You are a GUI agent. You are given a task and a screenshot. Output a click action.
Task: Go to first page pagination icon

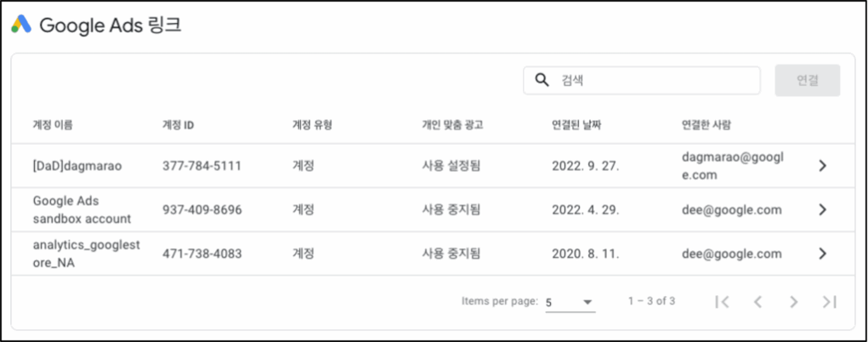point(722,301)
